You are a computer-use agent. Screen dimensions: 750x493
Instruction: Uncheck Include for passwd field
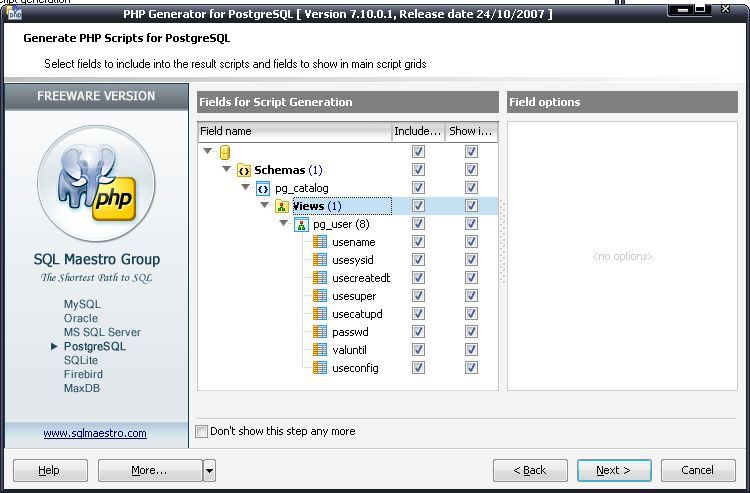[x=418, y=331]
